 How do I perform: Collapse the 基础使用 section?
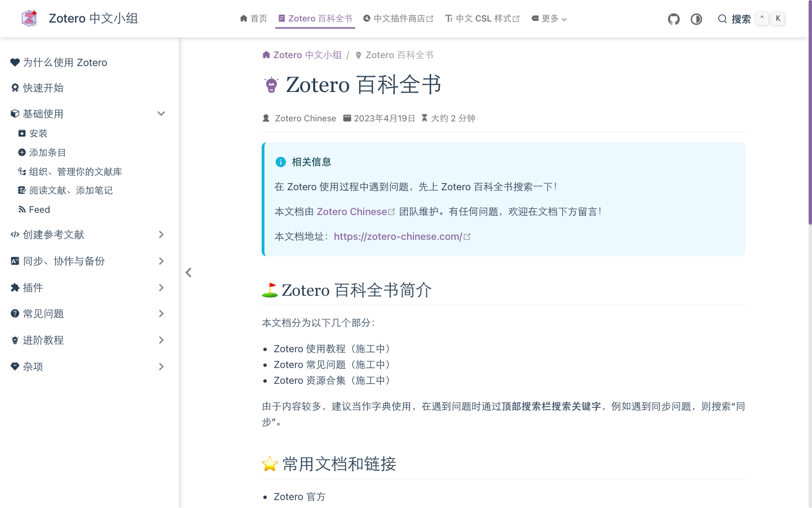pos(161,113)
